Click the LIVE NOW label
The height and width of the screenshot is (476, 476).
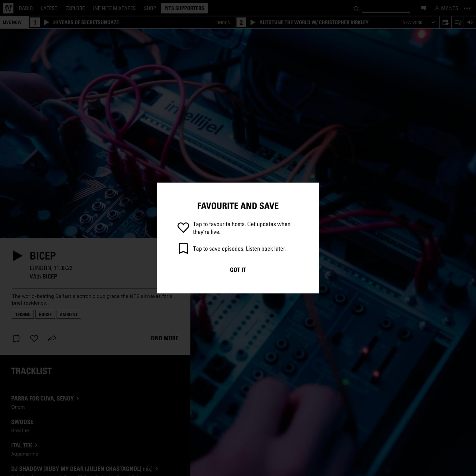[12, 22]
